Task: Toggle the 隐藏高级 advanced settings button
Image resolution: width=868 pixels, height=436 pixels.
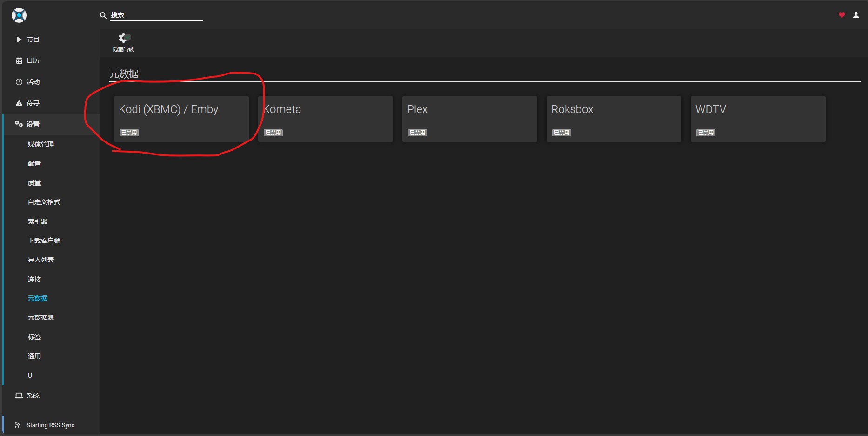Action: click(x=123, y=42)
